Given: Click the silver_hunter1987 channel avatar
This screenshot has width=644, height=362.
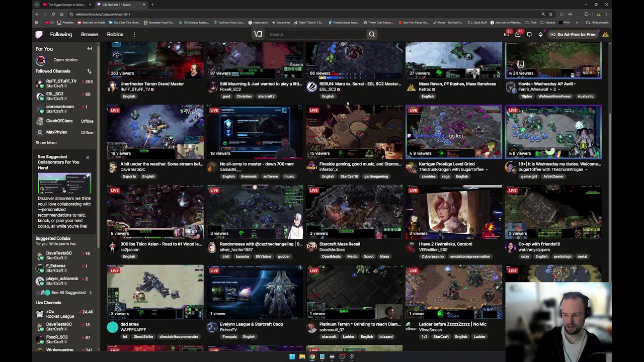Looking at the screenshot, I should pyautogui.click(x=212, y=247).
